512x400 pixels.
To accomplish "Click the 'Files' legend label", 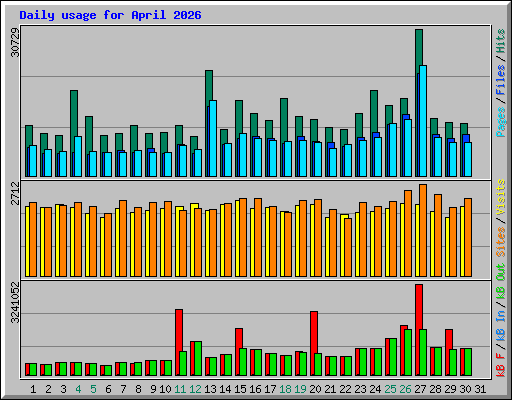I will point(500,80).
